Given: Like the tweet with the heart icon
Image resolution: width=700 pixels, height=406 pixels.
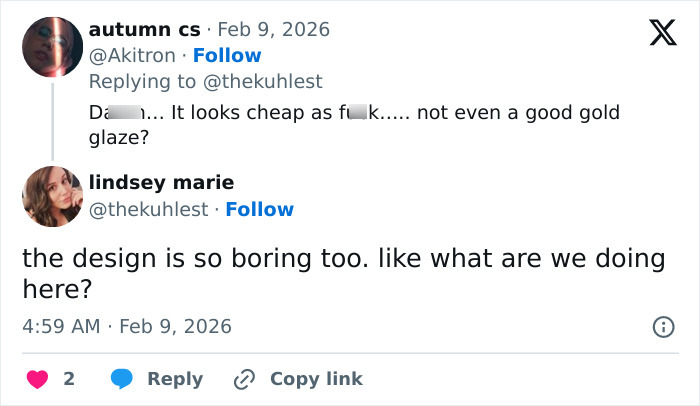Looking at the screenshot, I should [x=37, y=379].
